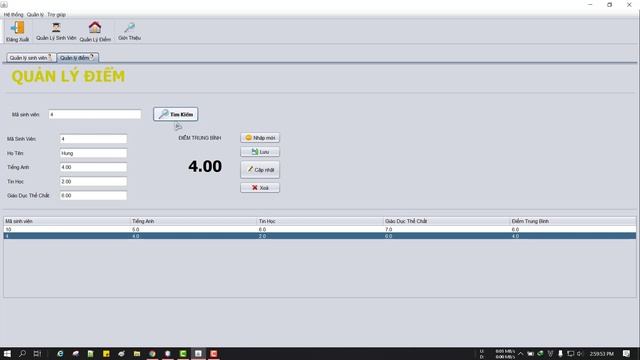Click the Nhập mới button
The width and height of the screenshot is (640, 360).
pyautogui.click(x=260, y=138)
